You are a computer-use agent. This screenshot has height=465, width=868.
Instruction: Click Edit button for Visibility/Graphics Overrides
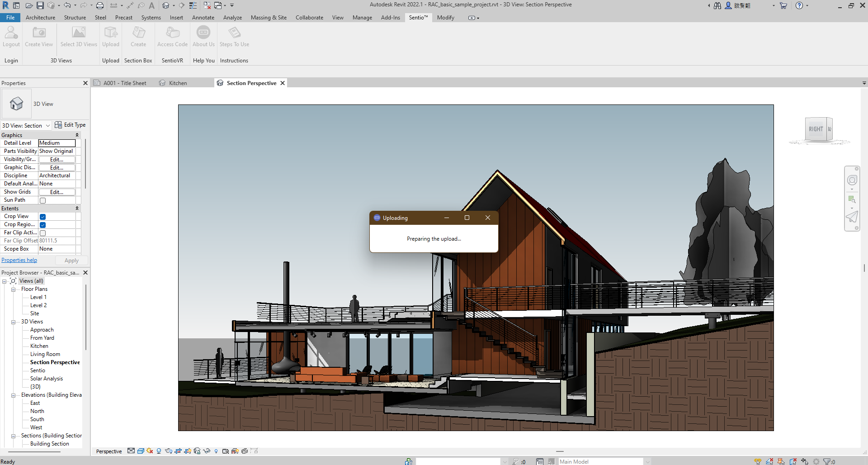coord(57,160)
